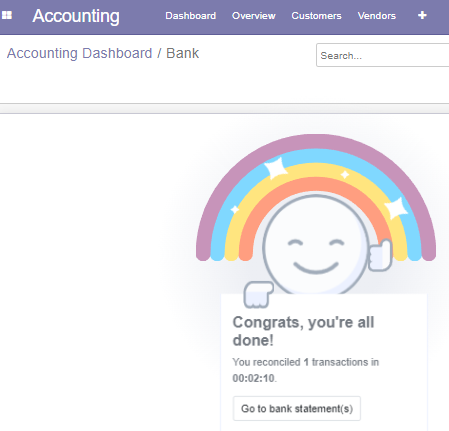Image resolution: width=449 pixels, height=431 pixels.
Task: Open the apps grid menu icon
Action: coord(7,15)
